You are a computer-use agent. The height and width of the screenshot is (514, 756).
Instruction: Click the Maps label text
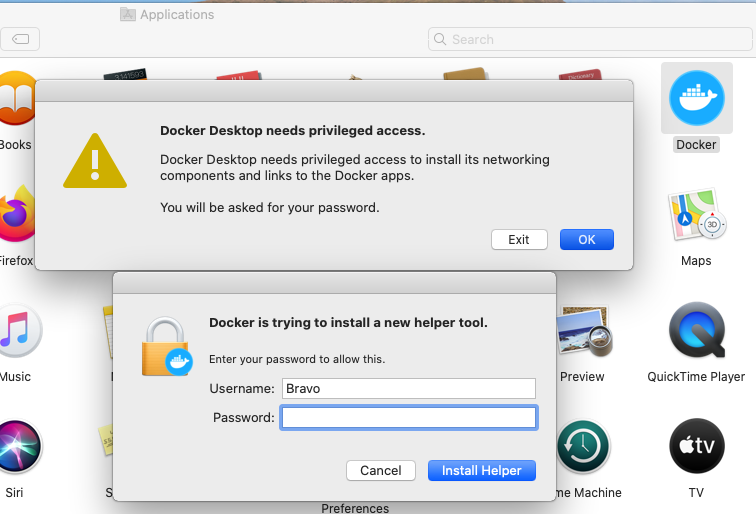pyautogui.click(x=696, y=261)
